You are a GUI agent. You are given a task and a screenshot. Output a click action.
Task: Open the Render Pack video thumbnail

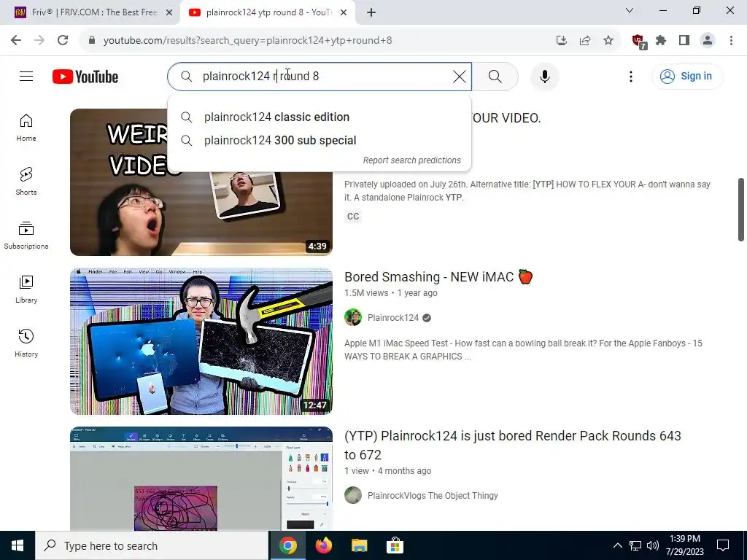[x=201, y=478]
